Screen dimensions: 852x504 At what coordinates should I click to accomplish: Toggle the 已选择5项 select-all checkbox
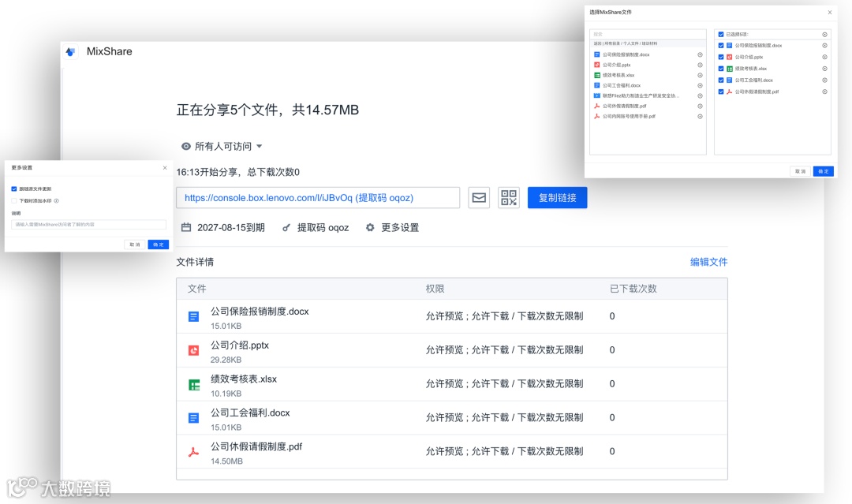pyautogui.click(x=721, y=34)
